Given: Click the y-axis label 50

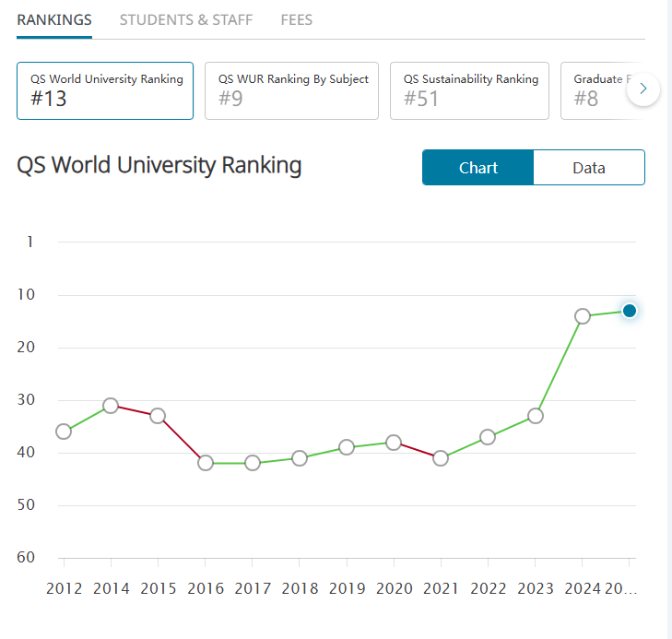Looking at the screenshot, I should click(x=26, y=505).
